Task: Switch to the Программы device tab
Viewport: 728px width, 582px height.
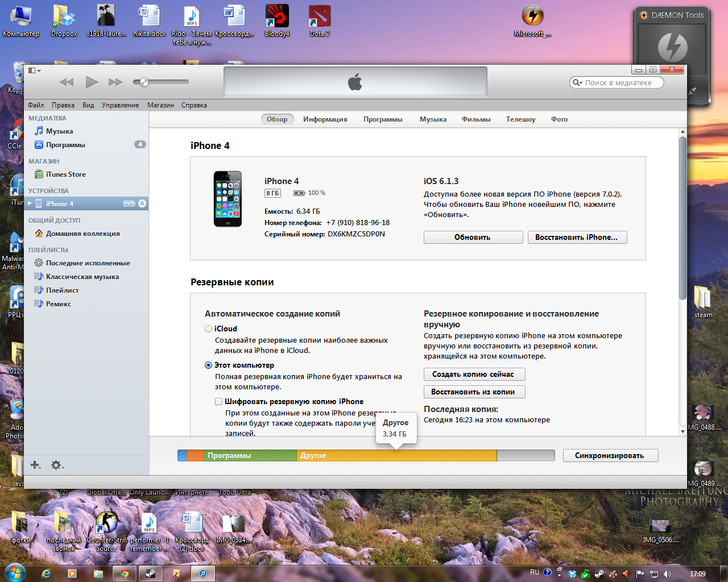Action: click(383, 119)
